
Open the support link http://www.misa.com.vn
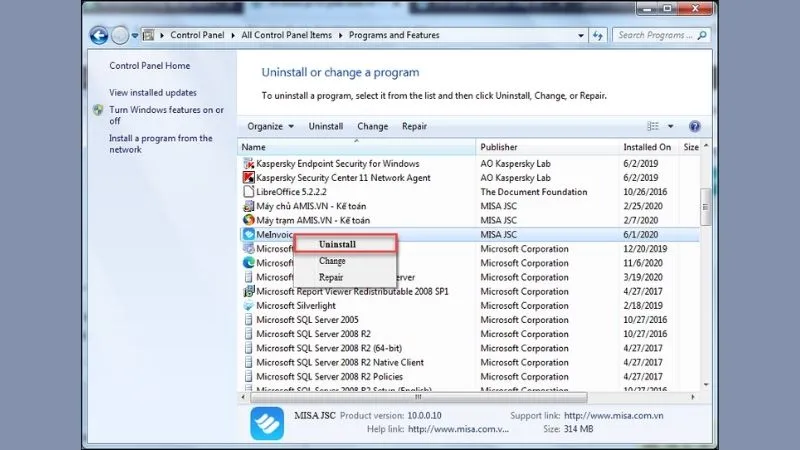pyautogui.click(x=614, y=415)
